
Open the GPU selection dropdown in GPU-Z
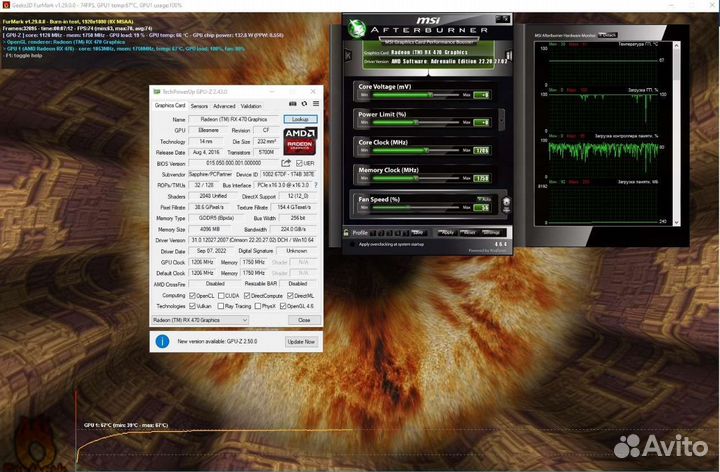[200, 320]
